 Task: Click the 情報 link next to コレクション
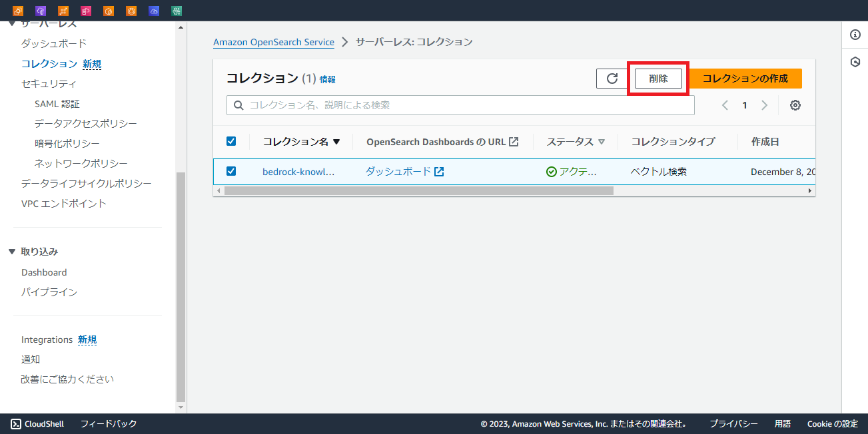click(328, 79)
